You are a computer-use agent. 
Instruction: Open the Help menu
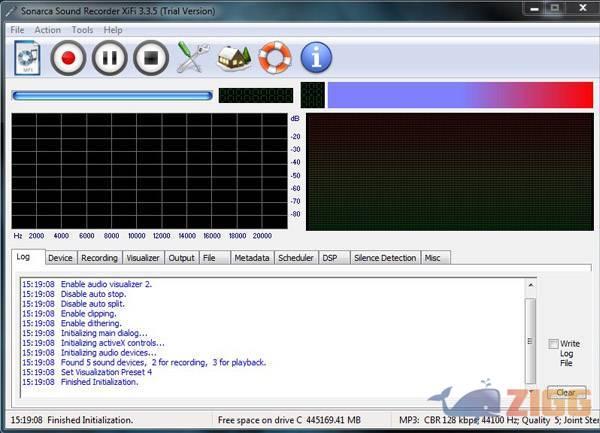coord(113,30)
